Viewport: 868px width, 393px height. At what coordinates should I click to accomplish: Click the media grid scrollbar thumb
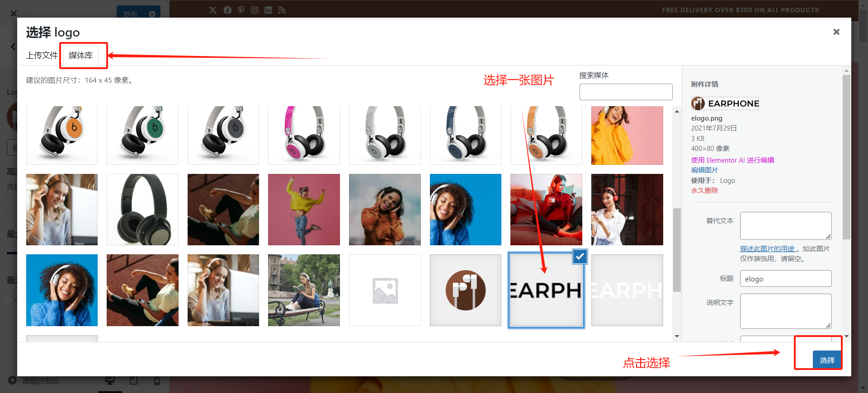coord(677,250)
